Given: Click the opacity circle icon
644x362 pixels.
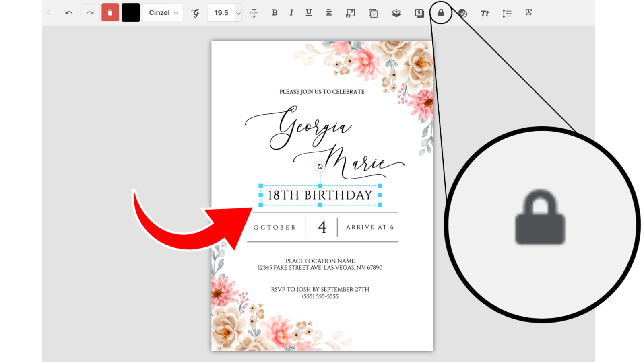Looking at the screenshot, I should point(462,13).
